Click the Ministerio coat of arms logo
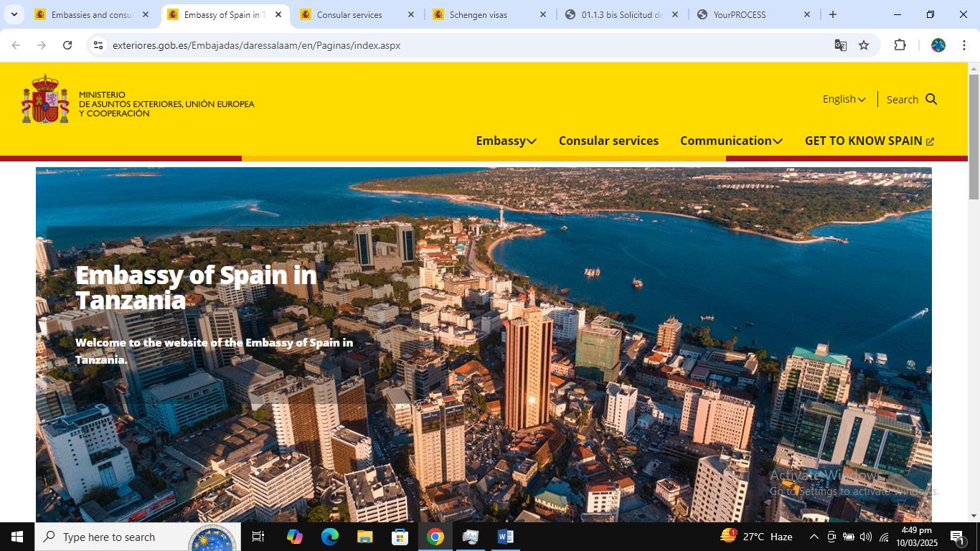Image resolution: width=980 pixels, height=551 pixels. 44,100
